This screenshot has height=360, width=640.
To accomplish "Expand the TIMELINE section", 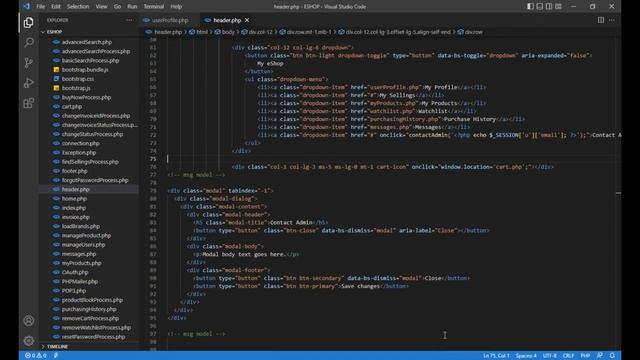I will click(x=57, y=347).
